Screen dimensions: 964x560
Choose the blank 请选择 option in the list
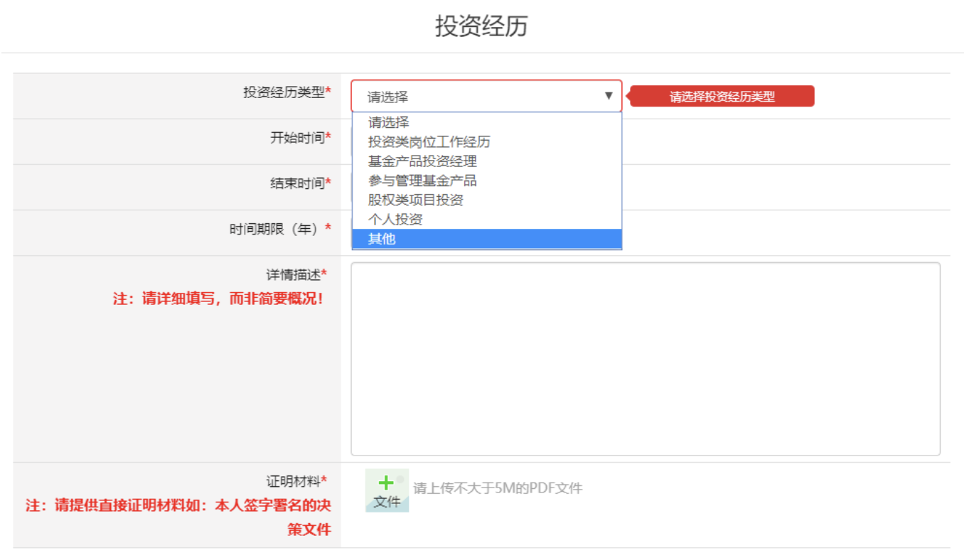pyautogui.click(x=389, y=122)
